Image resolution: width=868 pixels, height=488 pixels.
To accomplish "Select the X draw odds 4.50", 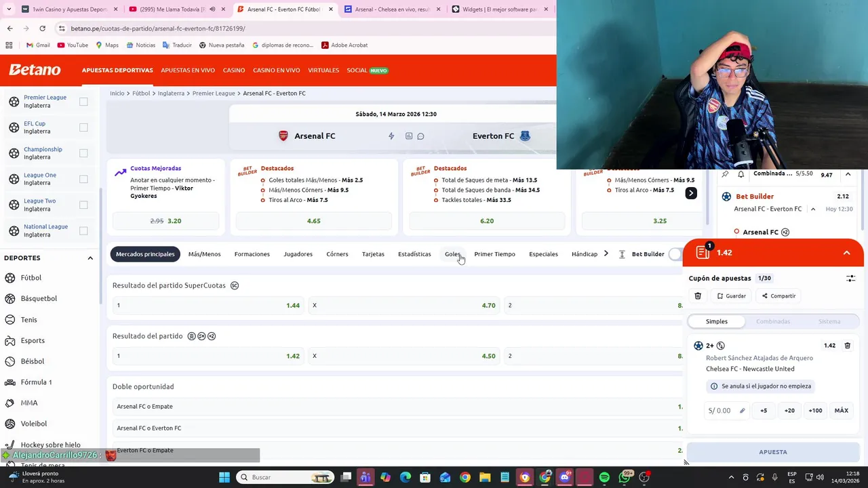I will click(x=404, y=356).
